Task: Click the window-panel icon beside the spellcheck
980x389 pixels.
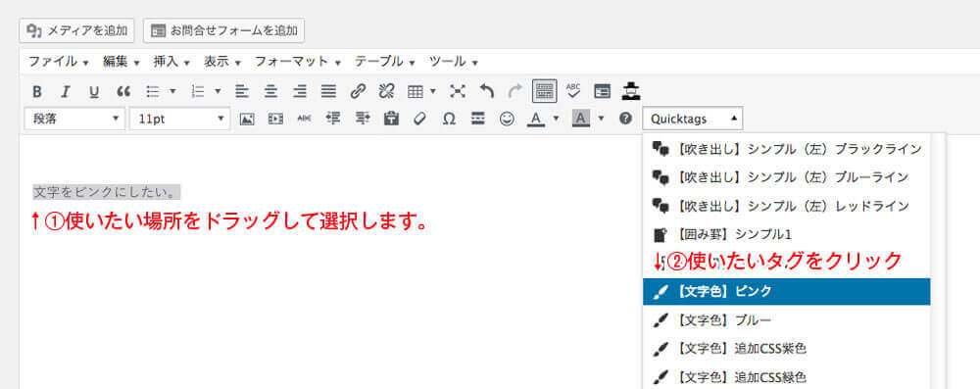Action: tap(602, 91)
